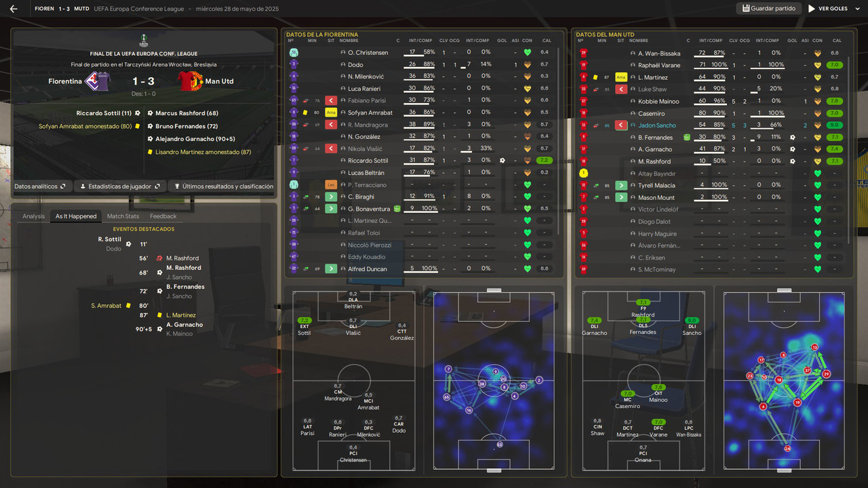Click the Fiorentina club badge
The height and width of the screenshot is (488, 868).
(x=97, y=81)
